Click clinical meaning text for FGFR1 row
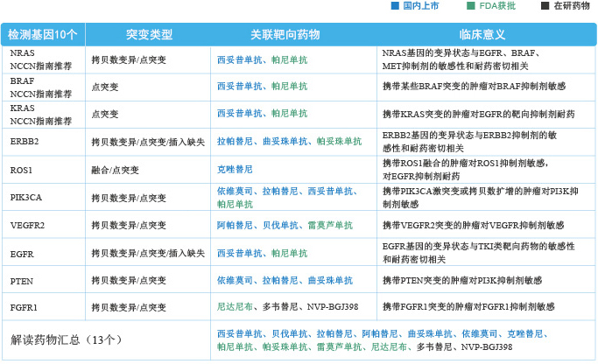The width and height of the screenshot is (598, 364). point(468,306)
